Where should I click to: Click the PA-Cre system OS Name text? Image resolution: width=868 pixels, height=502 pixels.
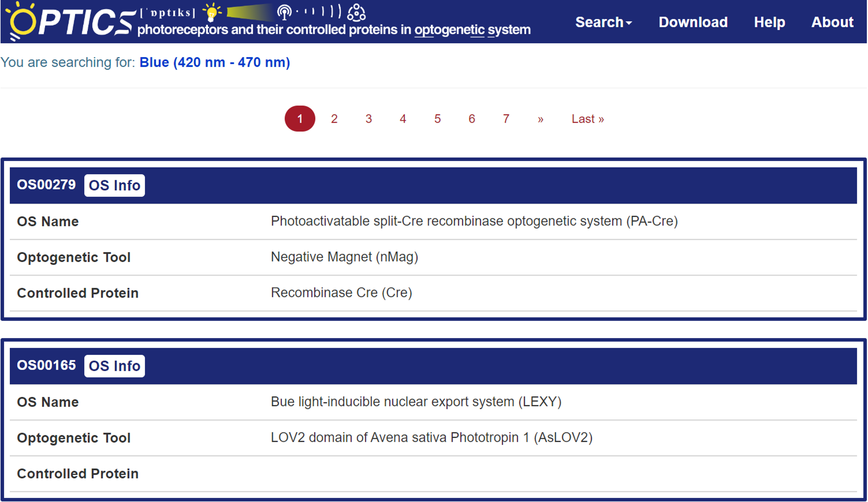point(474,221)
